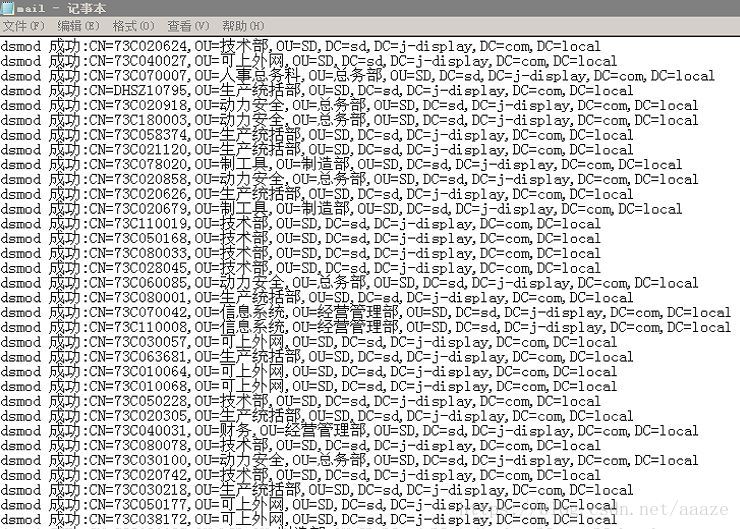The height and width of the screenshot is (529, 740).
Task: Click the line with CN=73C078020
Action: coord(341,165)
